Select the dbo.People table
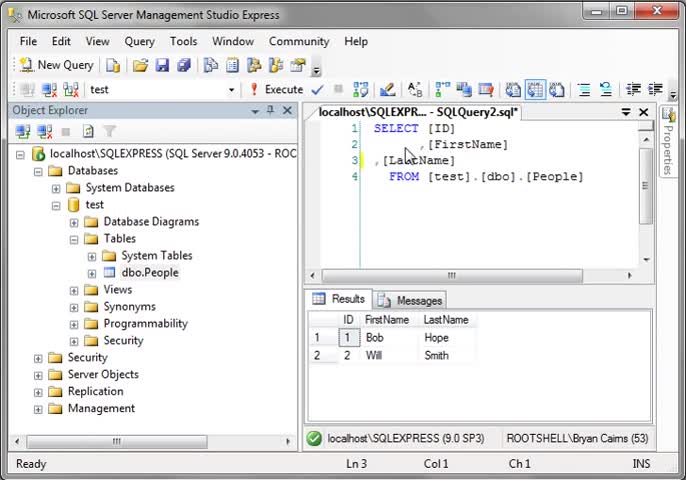Viewport: 686px width, 480px height. click(150, 273)
